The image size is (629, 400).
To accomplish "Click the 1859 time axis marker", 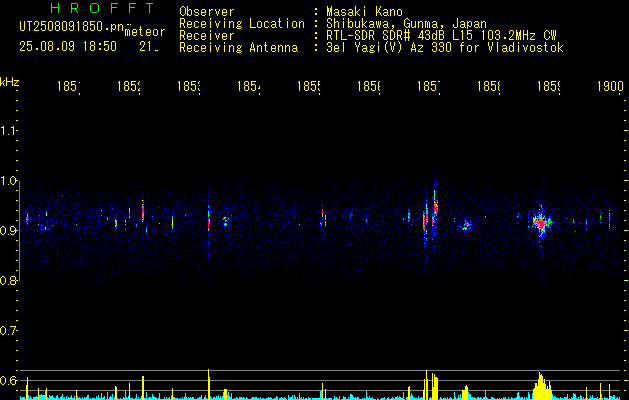I will [549, 87].
